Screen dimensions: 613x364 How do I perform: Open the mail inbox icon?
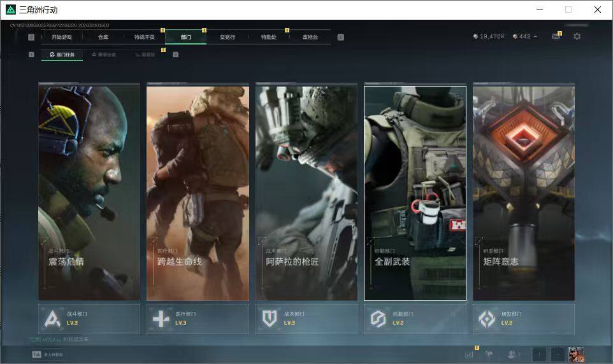pyautogui.click(x=556, y=36)
